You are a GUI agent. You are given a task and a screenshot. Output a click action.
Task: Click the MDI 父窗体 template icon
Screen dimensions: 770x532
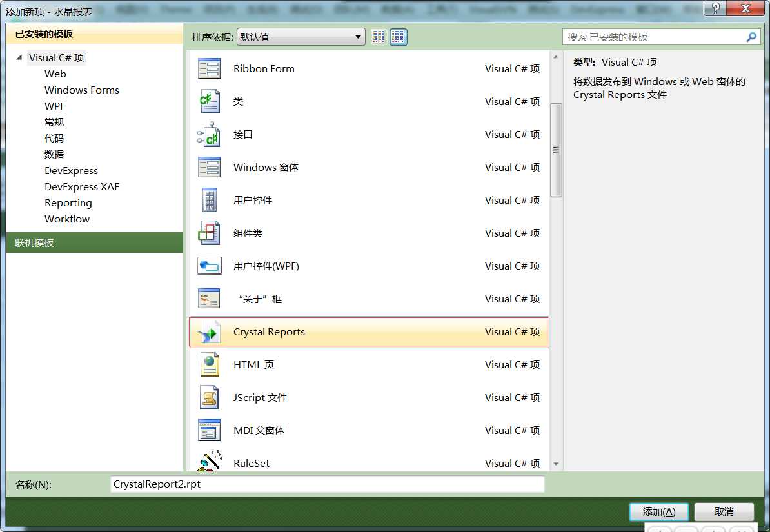[209, 430]
